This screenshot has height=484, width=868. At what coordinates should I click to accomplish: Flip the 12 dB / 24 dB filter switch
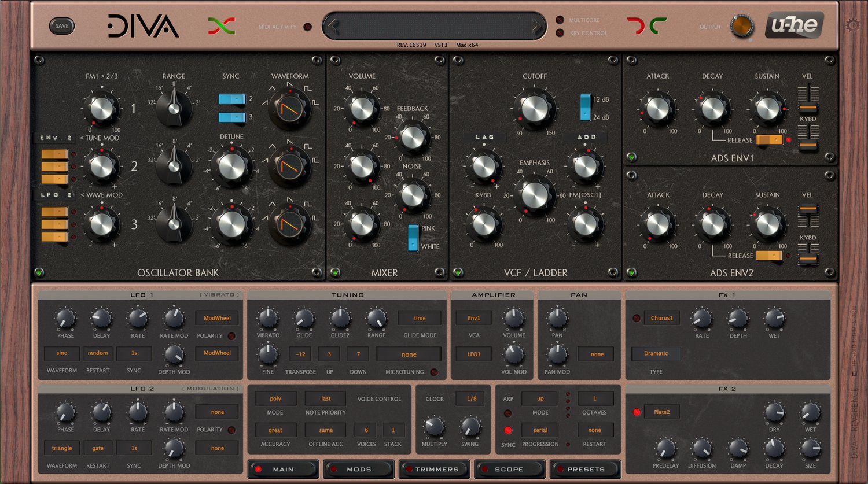(586, 108)
